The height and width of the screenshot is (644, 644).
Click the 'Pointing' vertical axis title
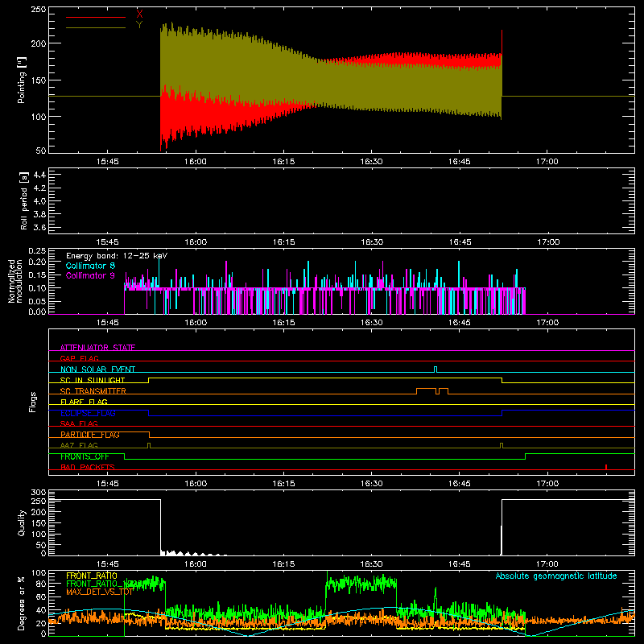22,80
